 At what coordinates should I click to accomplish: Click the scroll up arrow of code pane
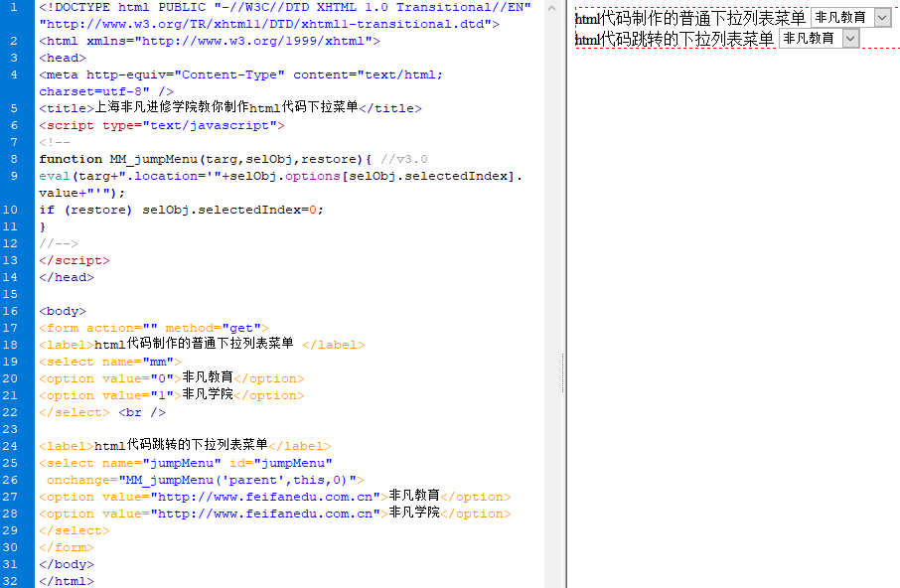(551, 8)
